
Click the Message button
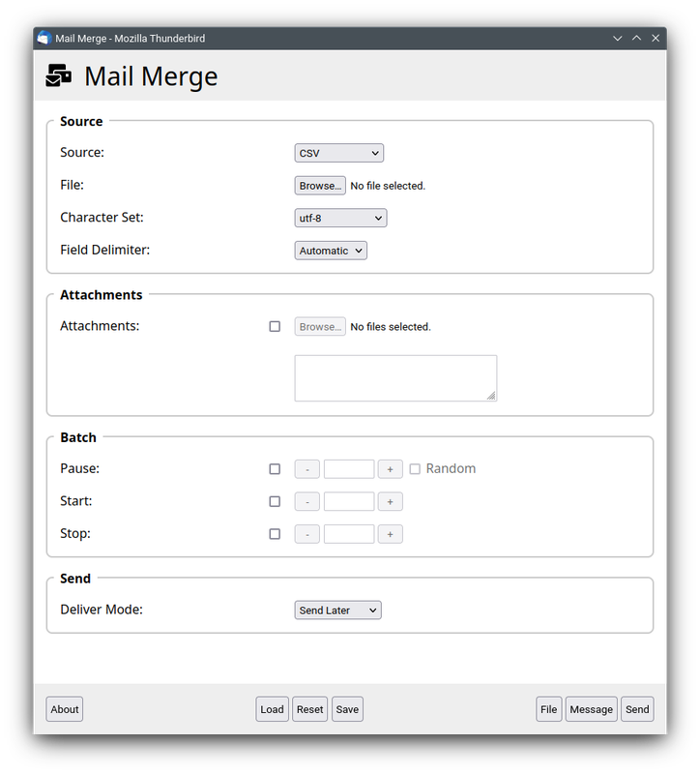click(x=591, y=709)
